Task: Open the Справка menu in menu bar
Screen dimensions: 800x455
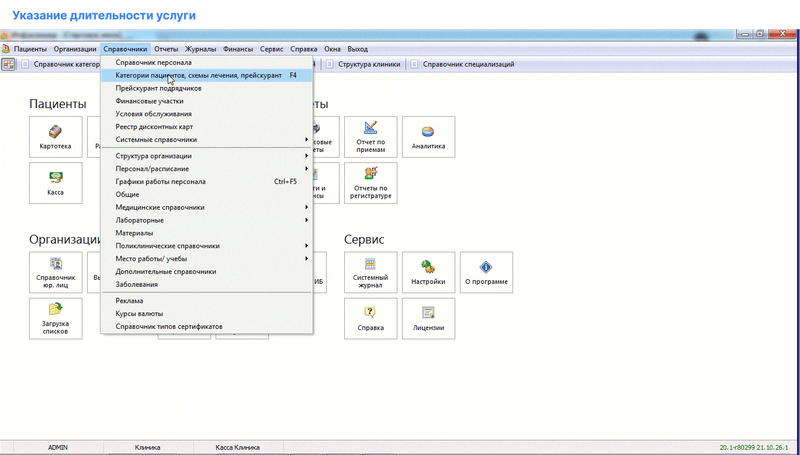Action: click(x=304, y=49)
